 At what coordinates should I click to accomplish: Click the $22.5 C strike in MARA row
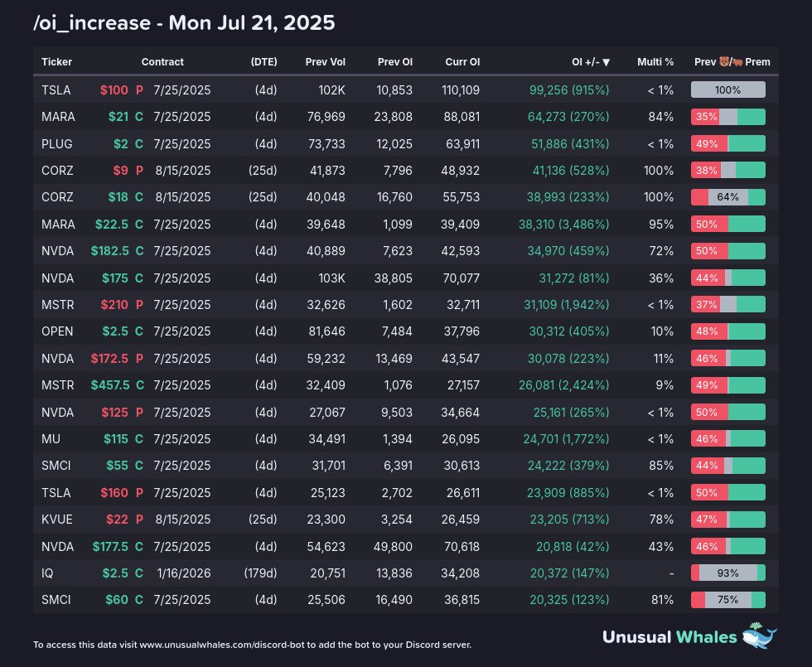coord(119,224)
